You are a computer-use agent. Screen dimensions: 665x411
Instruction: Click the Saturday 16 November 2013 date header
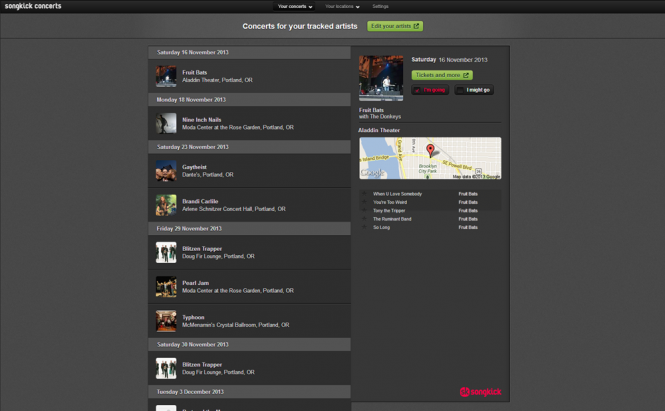click(x=249, y=52)
